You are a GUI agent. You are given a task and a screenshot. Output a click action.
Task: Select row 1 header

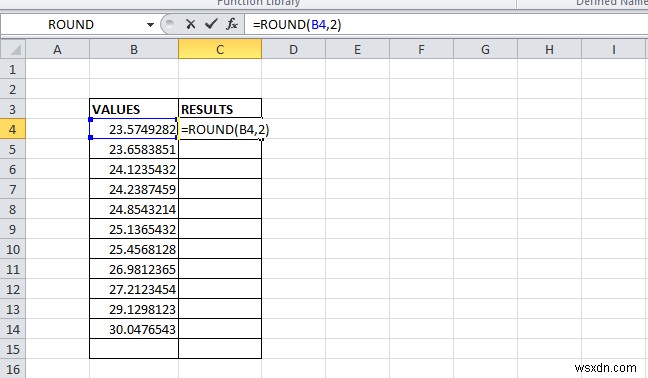coord(13,69)
